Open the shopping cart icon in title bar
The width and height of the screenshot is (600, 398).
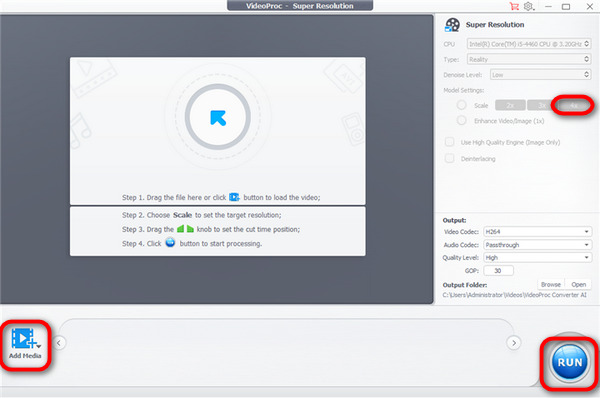[514, 6]
